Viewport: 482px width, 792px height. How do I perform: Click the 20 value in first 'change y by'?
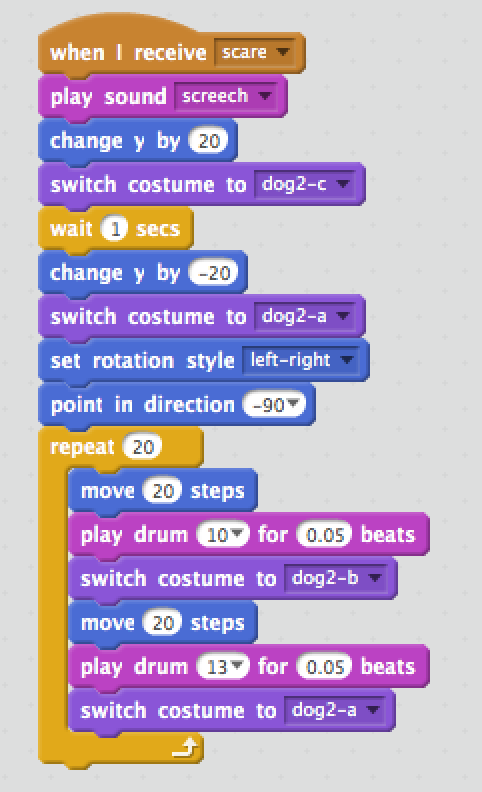[208, 140]
